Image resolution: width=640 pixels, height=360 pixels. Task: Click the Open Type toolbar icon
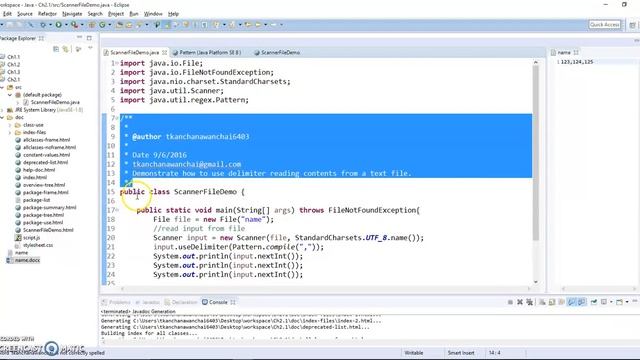[x=119, y=25]
